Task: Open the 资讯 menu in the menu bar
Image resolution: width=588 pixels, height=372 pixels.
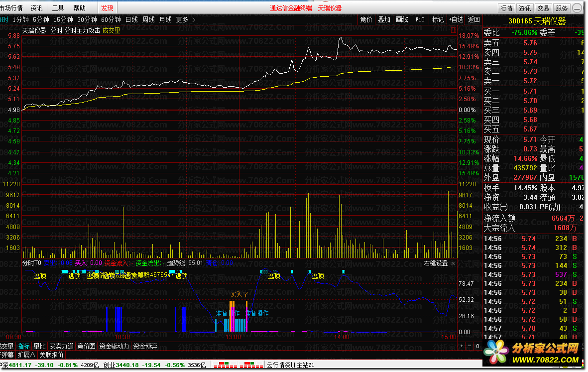Action: [x=36, y=8]
